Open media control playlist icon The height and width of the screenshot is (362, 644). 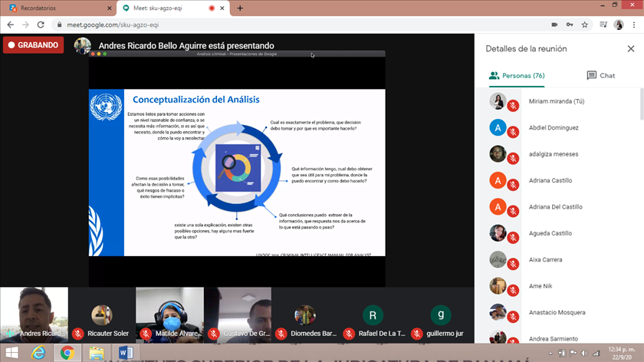coord(603,25)
